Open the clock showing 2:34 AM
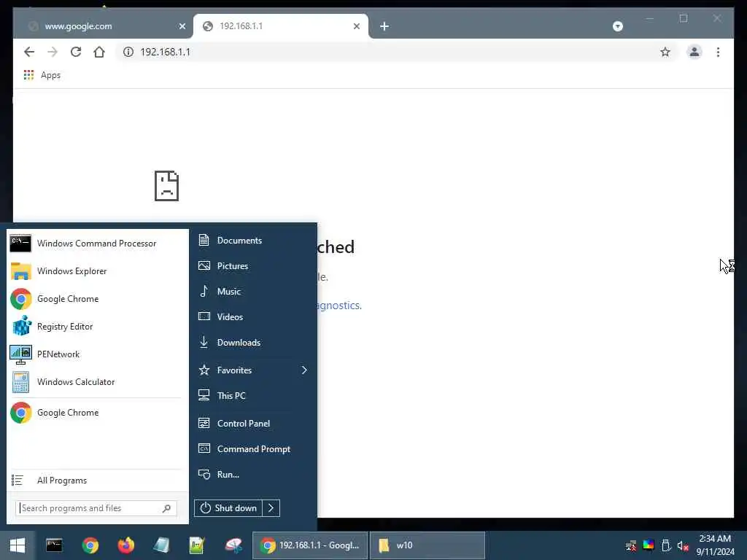This screenshot has width=747, height=560. (x=715, y=545)
